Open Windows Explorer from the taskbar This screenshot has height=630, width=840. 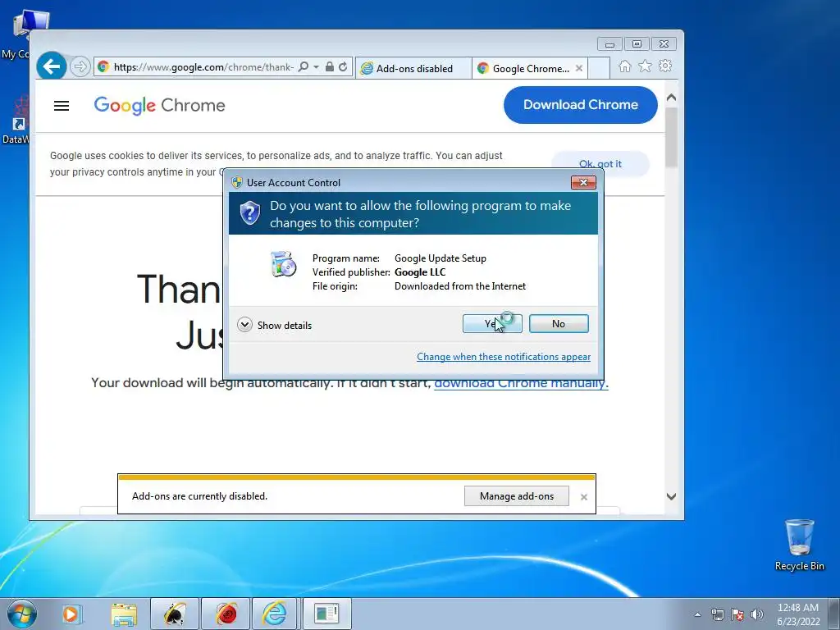coord(124,614)
